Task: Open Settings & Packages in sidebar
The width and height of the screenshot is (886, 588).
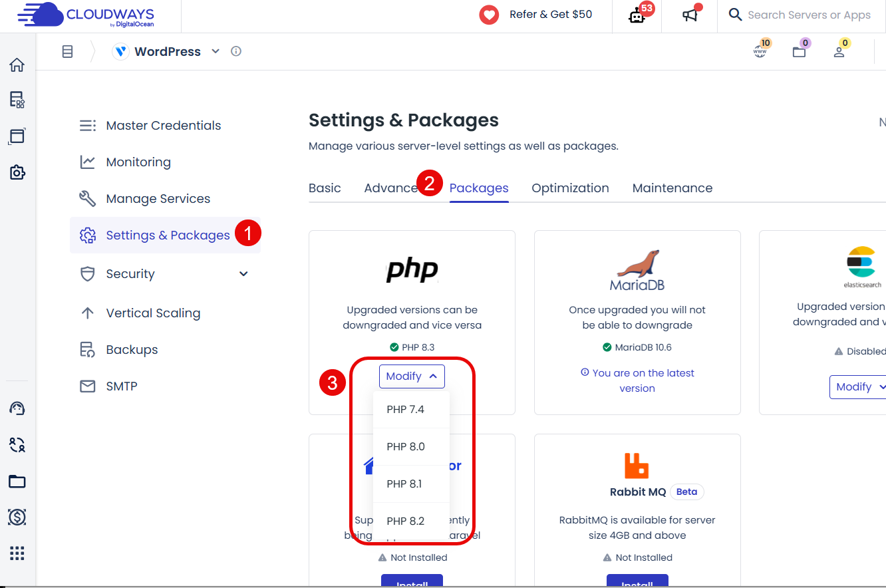Action: pos(165,235)
